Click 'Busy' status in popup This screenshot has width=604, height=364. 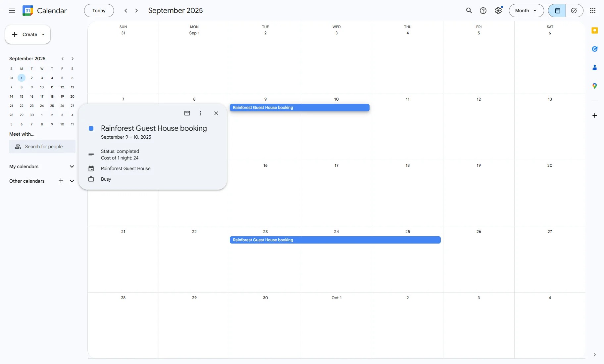[x=106, y=179]
